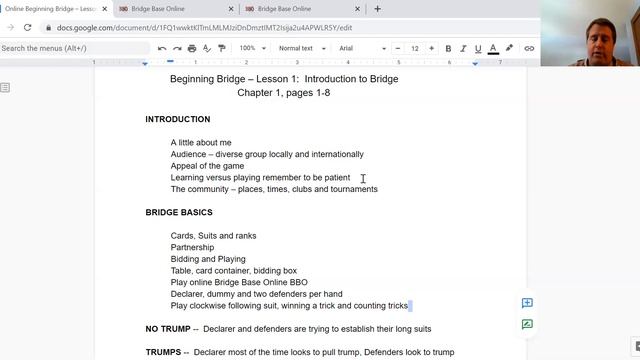Click the browser Forward arrow
640x360 pixels.
pyautogui.click(x=11, y=27)
